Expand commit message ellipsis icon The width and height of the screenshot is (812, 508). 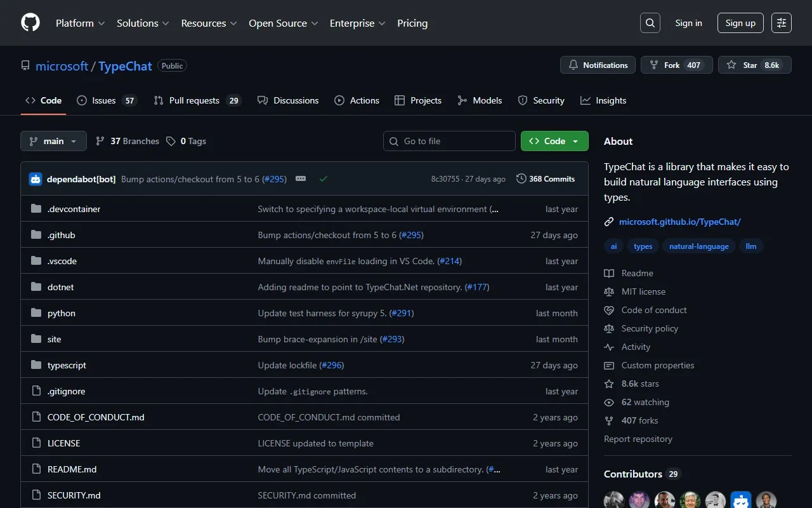[301, 179]
